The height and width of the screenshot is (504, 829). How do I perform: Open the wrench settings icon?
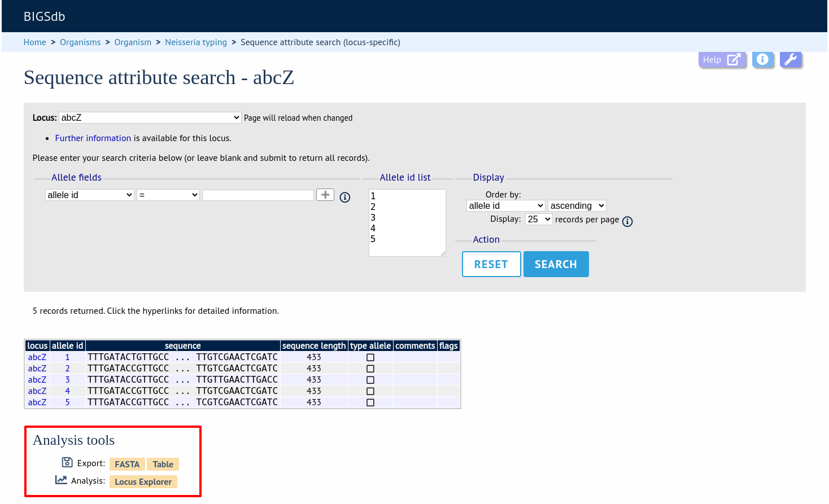point(791,59)
